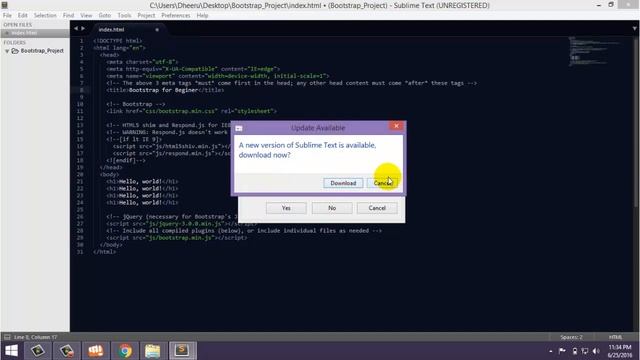Open the View menu
Image resolution: width=640 pixels, height=360 pixels.
tap(86, 16)
